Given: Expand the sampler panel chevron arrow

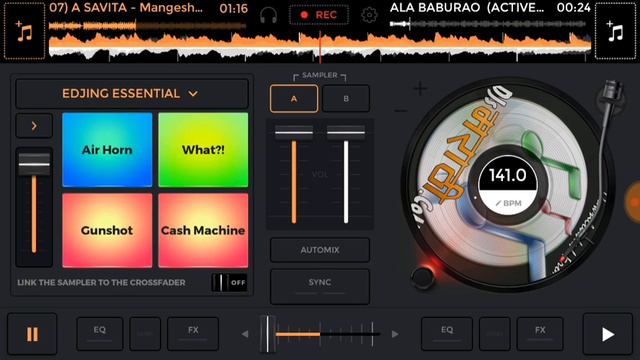Looking at the screenshot, I should pos(34,126).
